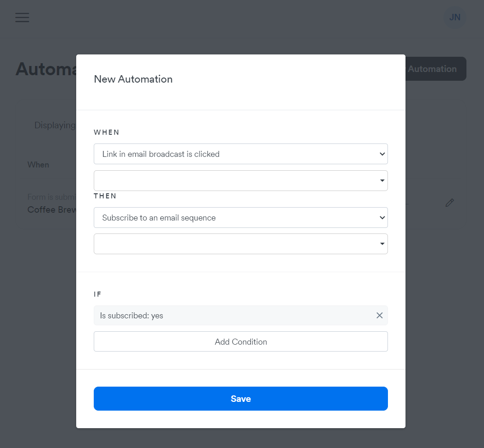Click the caret on the empty sequence selector

coord(382,244)
